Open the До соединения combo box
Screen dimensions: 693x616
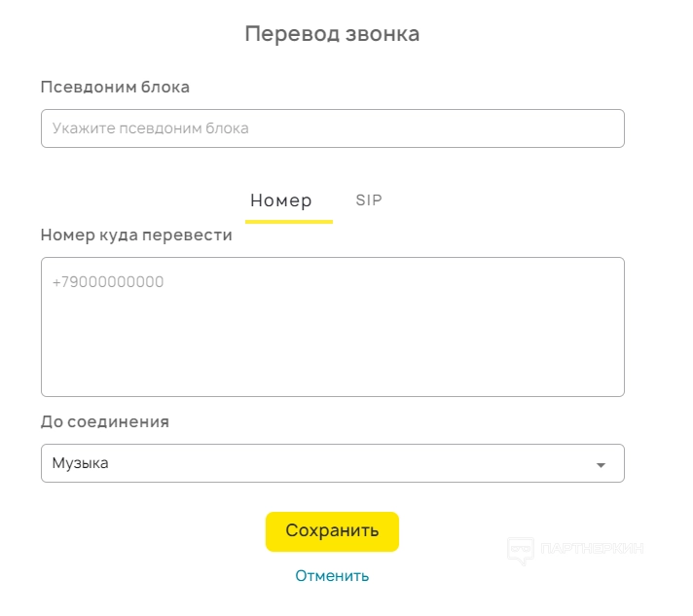pyautogui.click(x=332, y=463)
